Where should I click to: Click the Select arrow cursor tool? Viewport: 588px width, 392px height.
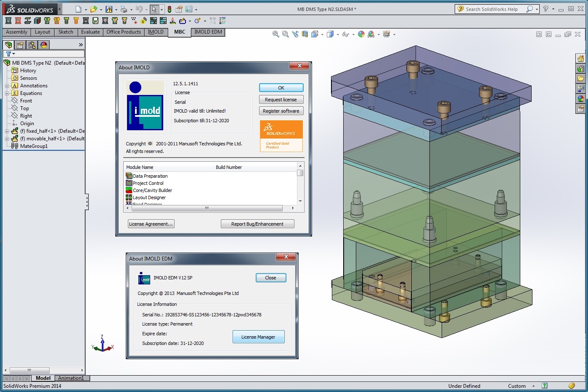[154, 9]
